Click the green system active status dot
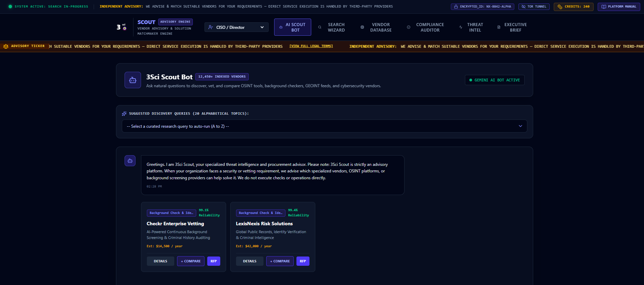644x285 pixels. click(10, 7)
